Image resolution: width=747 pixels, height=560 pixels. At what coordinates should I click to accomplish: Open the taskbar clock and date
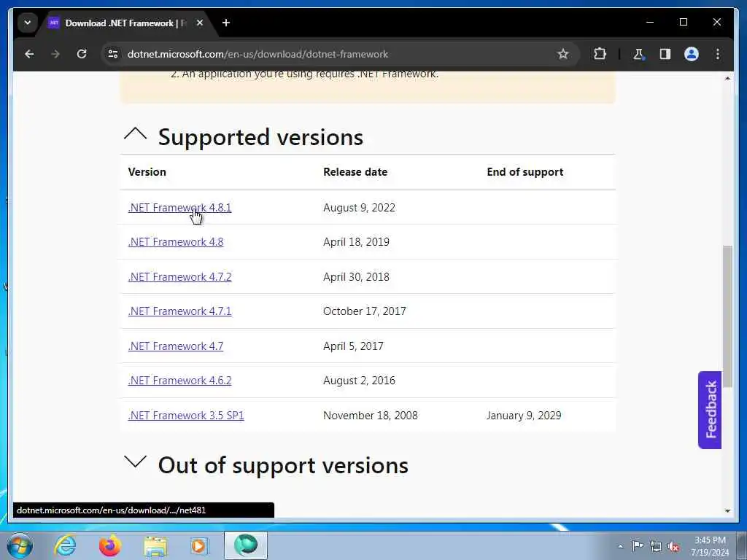710,546
